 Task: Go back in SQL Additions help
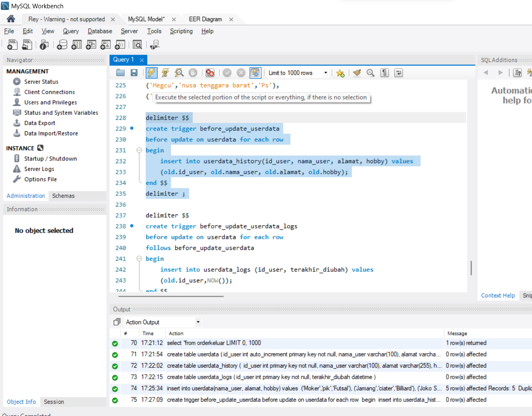click(x=486, y=73)
